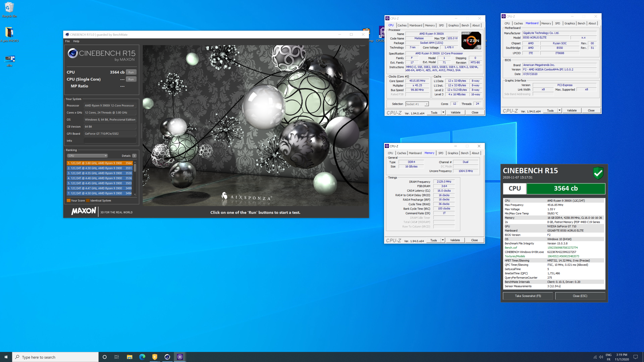The image size is (644, 362).
Task: Click the green BenchMate validation shield
Action: [x=598, y=173]
